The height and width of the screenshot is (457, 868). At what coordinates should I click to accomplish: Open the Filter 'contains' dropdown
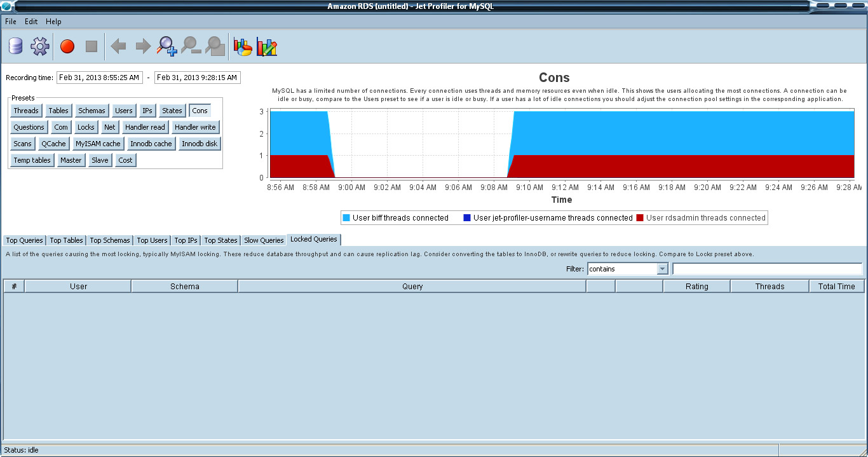point(628,269)
